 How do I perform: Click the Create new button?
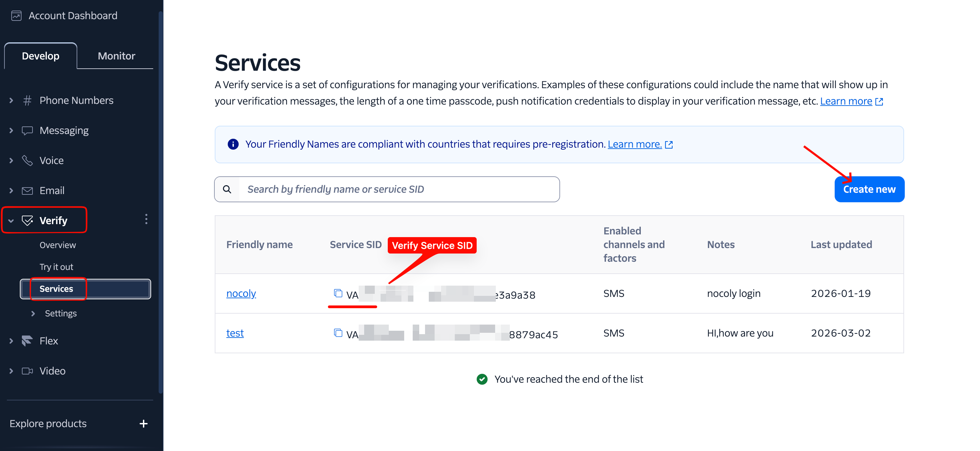tap(869, 189)
